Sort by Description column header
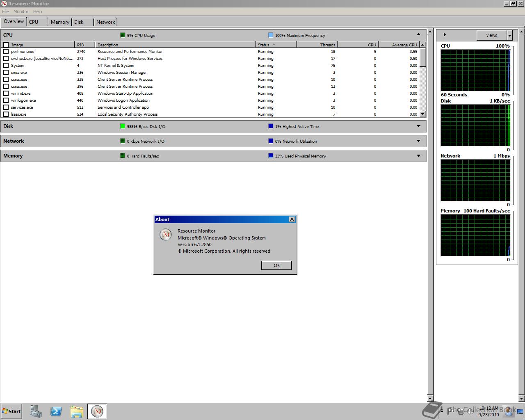Screen dimensions: 525x420 [x=175, y=45]
